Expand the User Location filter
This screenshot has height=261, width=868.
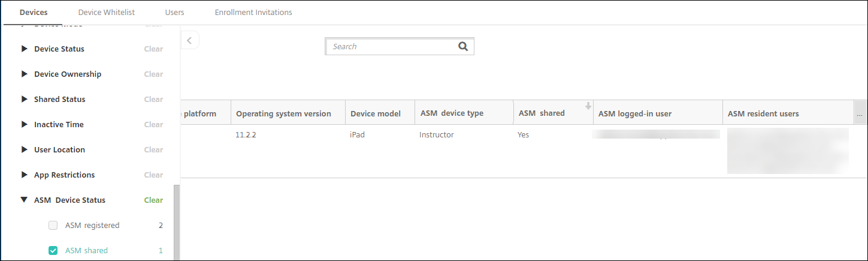[x=25, y=150]
